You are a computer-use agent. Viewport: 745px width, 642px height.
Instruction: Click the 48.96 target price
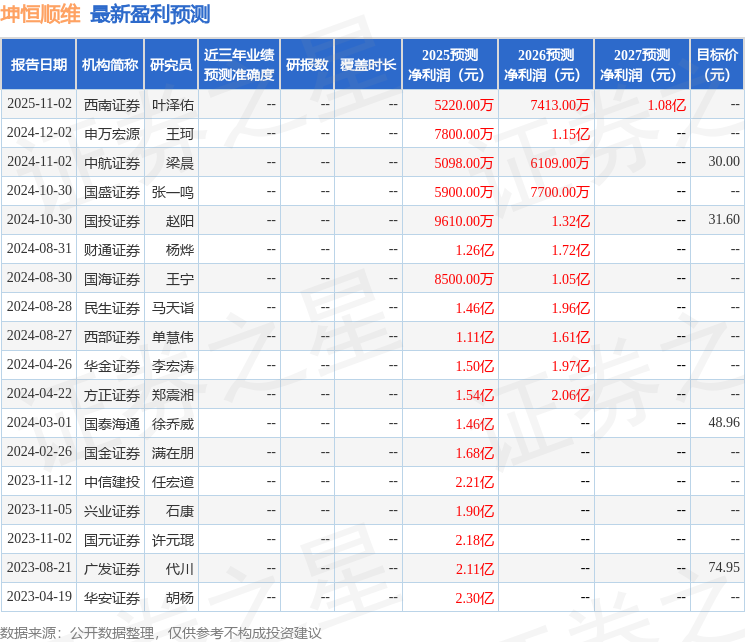[724, 422]
